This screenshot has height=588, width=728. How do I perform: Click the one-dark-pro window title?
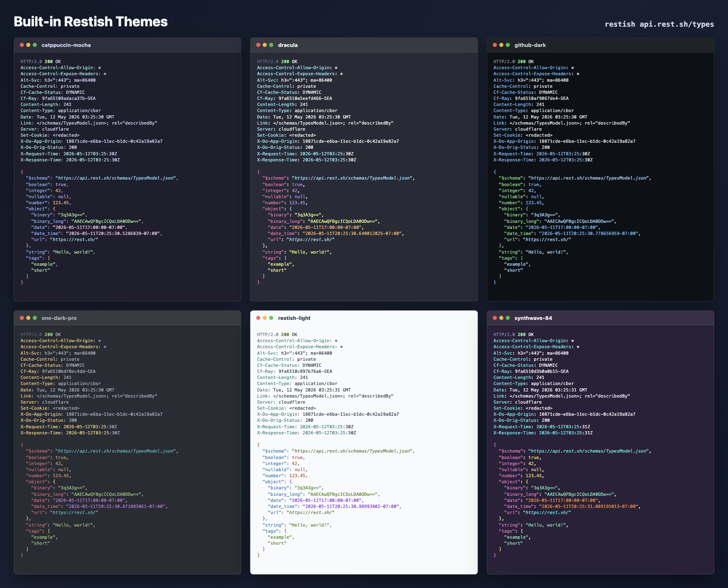(59, 318)
